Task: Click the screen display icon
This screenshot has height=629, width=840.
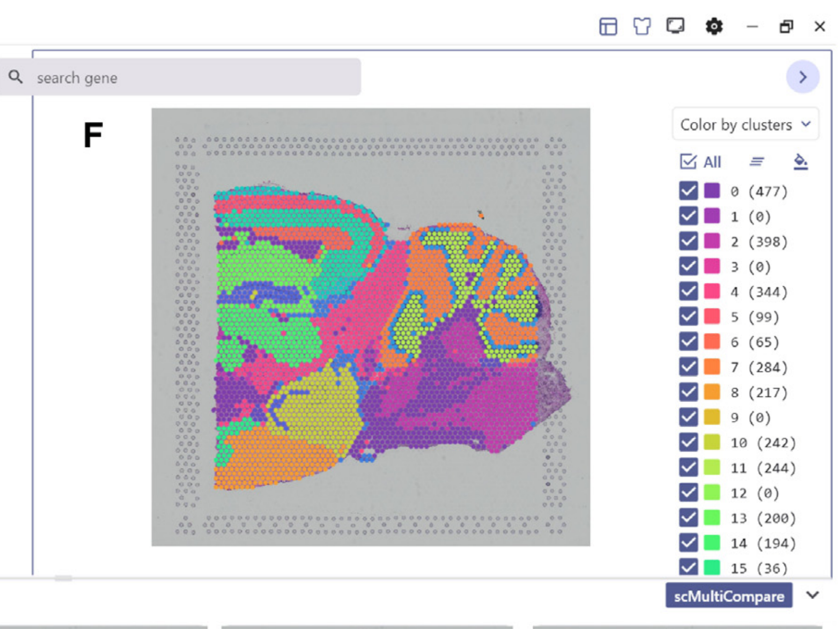Action: pyautogui.click(x=675, y=26)
